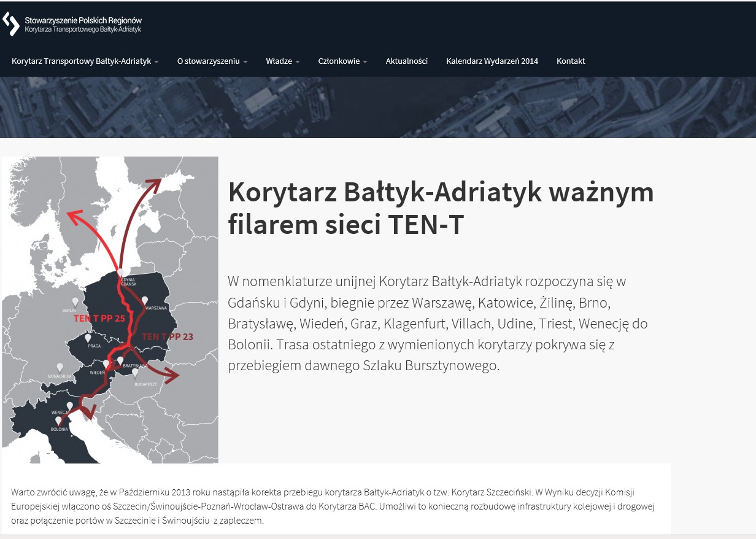
Task: Click the Warszawa map pin marker
Action: coord(145,300)
